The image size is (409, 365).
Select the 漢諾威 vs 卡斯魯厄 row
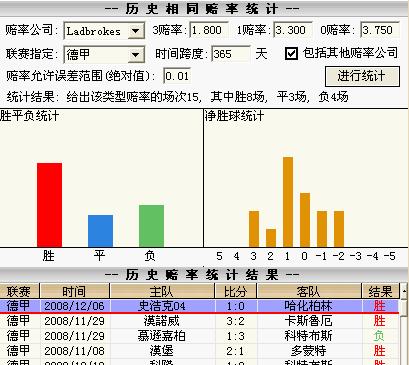click(199, 321)
